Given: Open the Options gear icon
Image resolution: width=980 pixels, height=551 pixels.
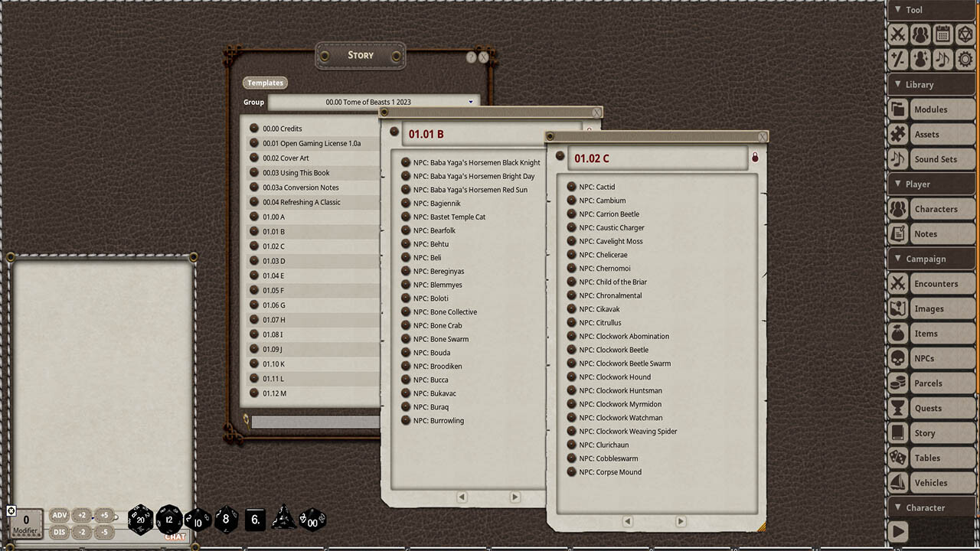Looking at the screenshot, I should (x=966, y=58).
